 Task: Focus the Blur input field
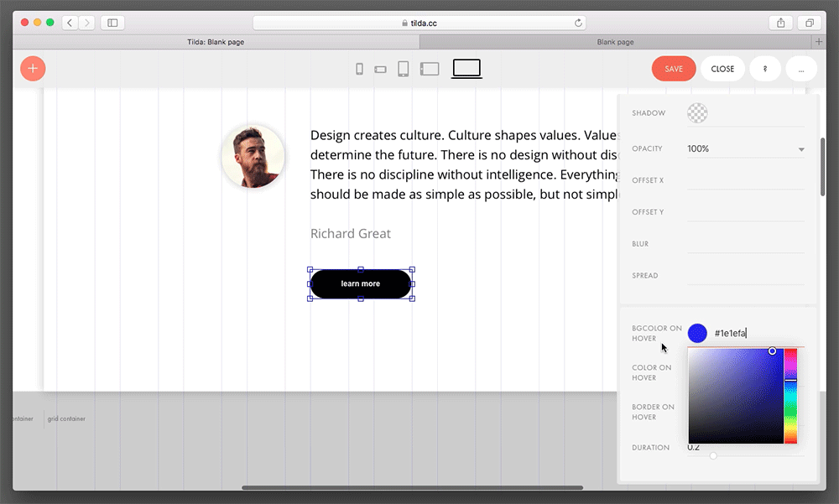(x=746, y=243)
